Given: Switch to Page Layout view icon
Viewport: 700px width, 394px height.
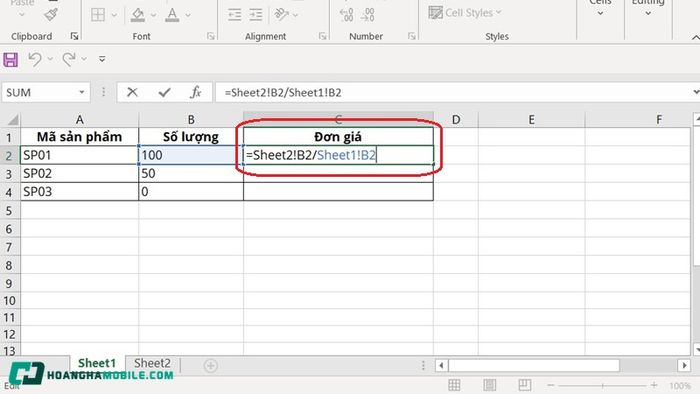Looking at the screenshot, I should point(489,385).
